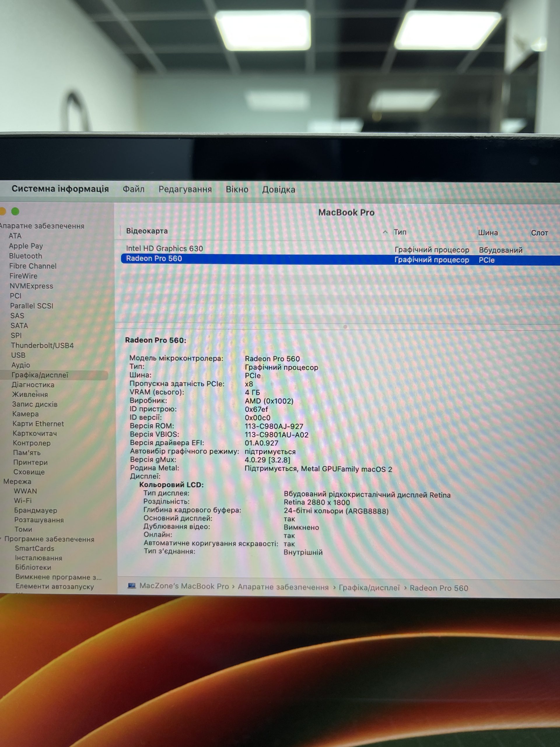Click the Кольоровий LCD heading

pyautogui.click(x=171, y=485)
